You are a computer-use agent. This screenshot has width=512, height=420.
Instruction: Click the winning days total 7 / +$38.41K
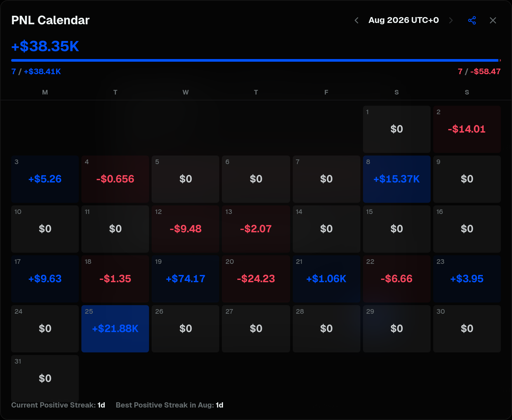[36, 72]
